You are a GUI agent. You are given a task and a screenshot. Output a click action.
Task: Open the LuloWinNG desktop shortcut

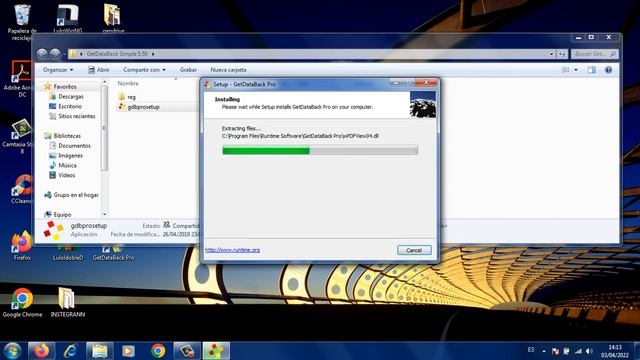tap(68, 18)
